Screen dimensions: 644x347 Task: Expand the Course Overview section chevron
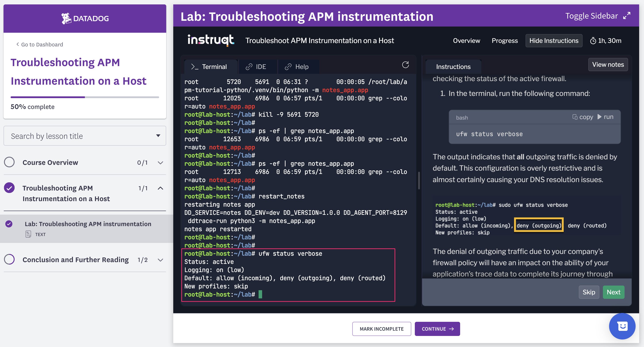click(160, 162)
